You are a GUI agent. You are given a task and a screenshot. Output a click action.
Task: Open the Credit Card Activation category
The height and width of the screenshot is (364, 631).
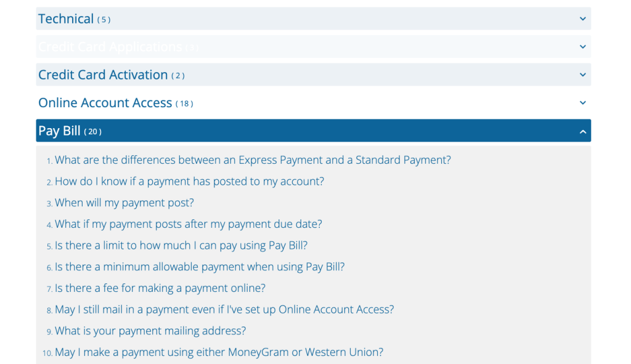[102, 75]
